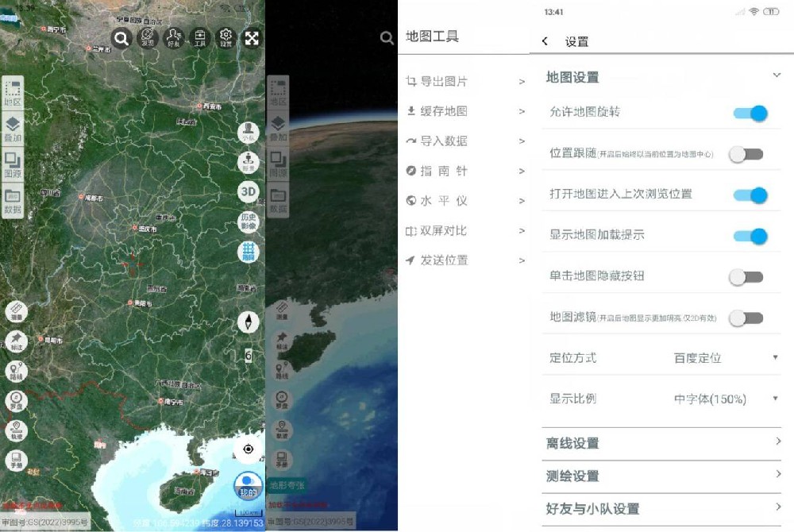This screenshot has width=794, height=532.
Task: Select the 地区 region tool on flat map
Action: [13, 93]
